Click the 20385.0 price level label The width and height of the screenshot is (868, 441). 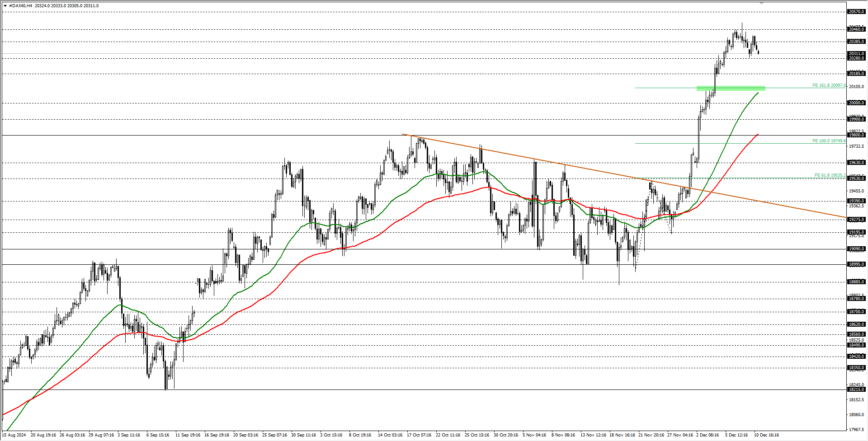pos(857,42)
